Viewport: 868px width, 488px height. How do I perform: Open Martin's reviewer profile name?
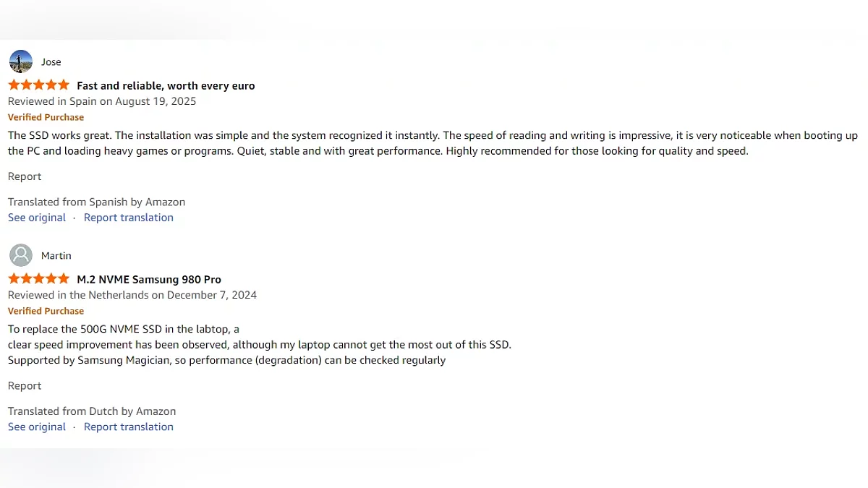tap(56, 256)
